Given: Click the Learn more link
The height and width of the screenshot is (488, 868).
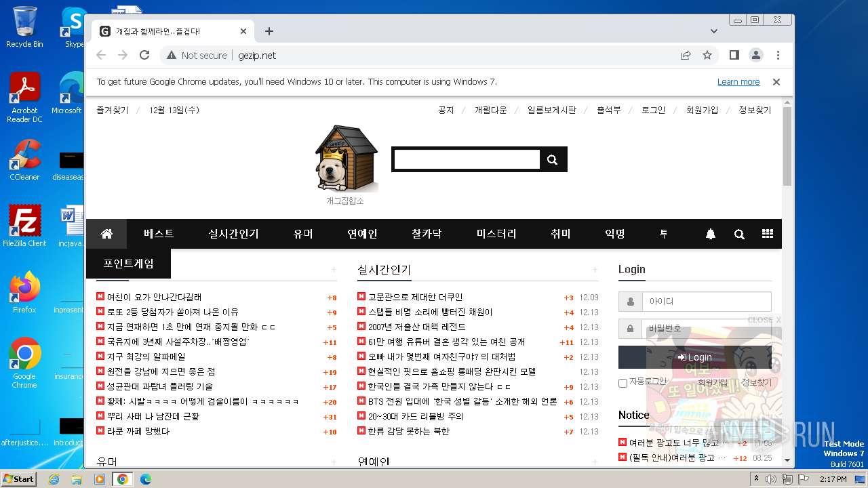Looking at the screenshot, I should click(738, 82).
